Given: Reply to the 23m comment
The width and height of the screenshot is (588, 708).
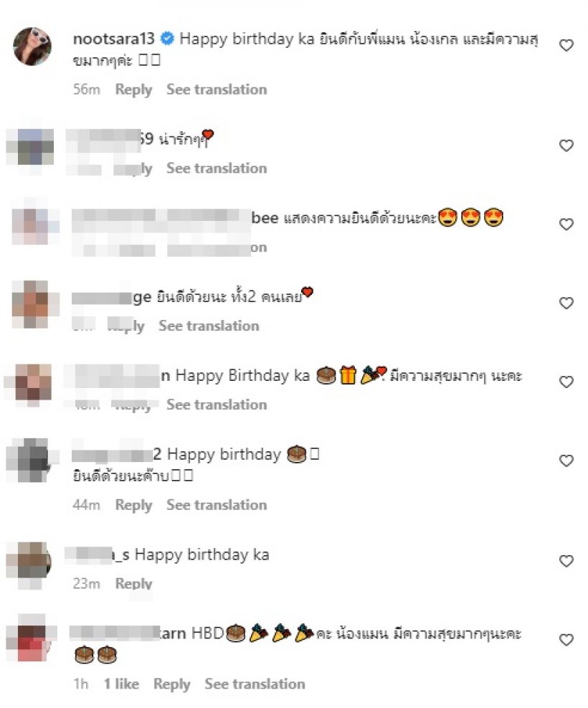Looking at the screenshot, I should pos(133,583).
